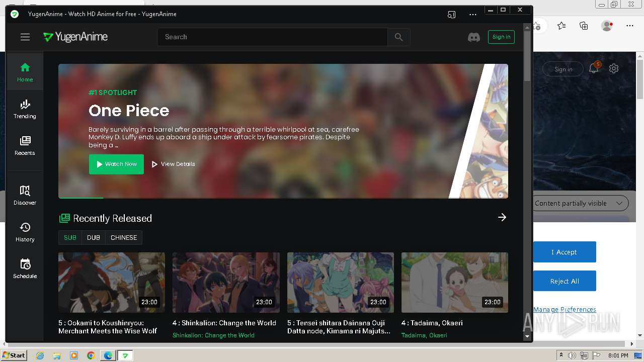
Task: Click View Details for One Piece
Action: click(x=173, y=164)
